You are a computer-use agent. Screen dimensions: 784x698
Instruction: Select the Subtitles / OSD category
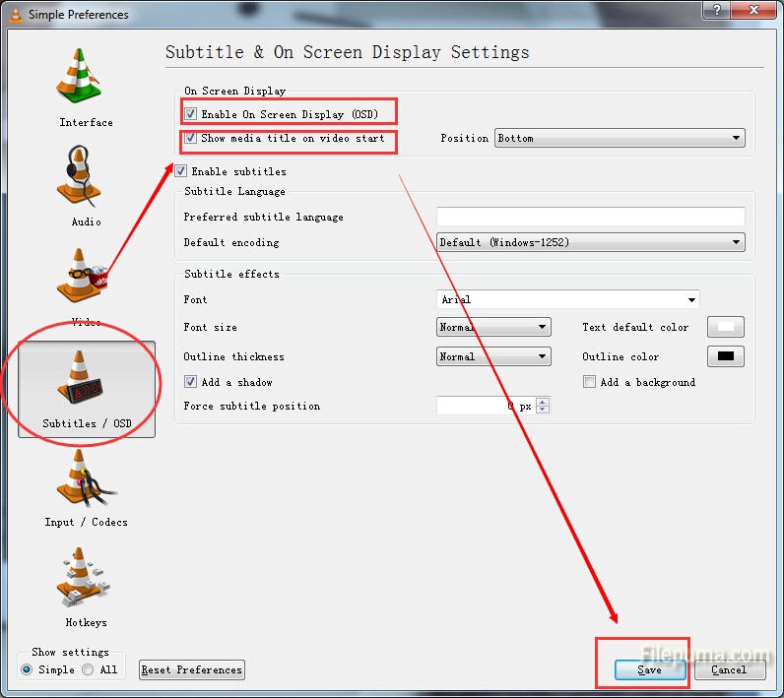point(87,391)
